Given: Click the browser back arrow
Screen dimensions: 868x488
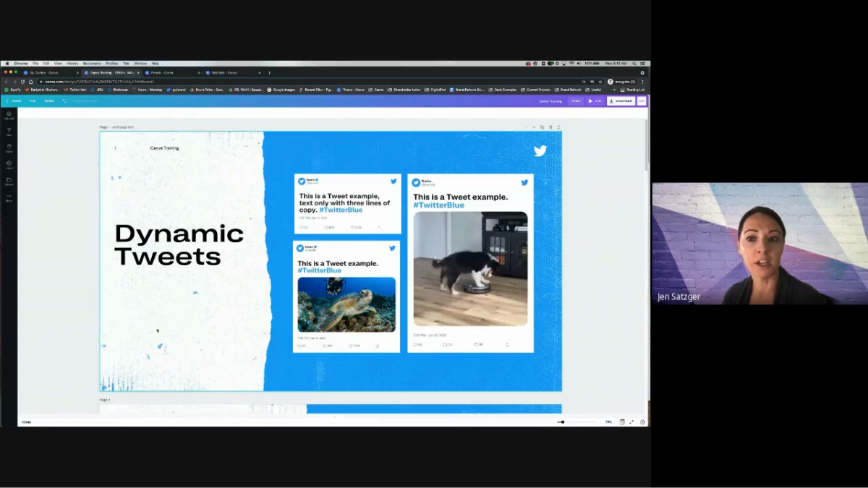Looking at the screenshot, I should 7,82.
